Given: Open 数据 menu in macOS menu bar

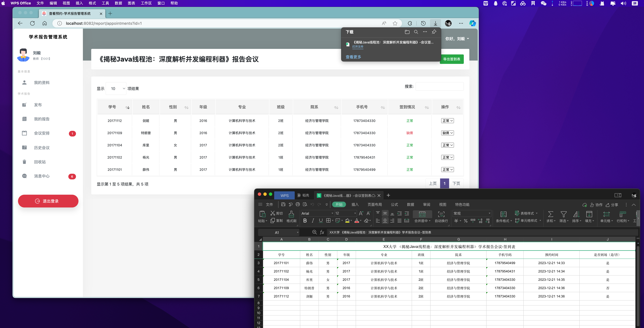Looking at the screenshot, I should point(118,3).
